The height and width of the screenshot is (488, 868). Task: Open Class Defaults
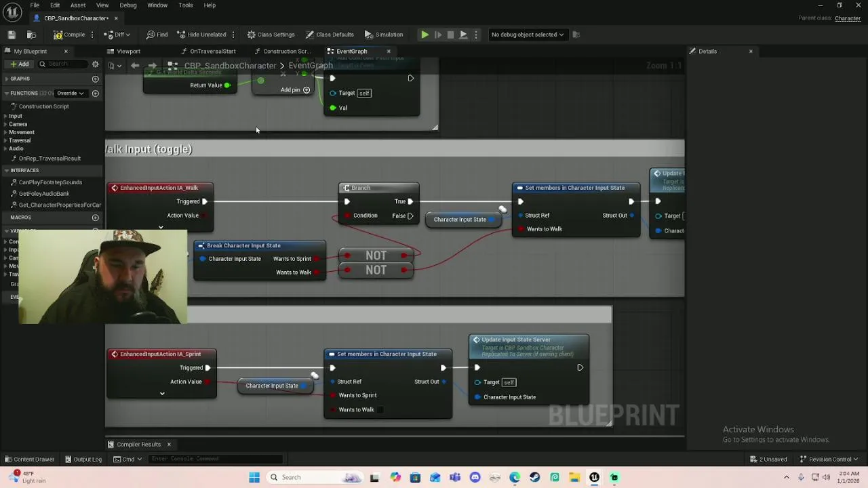330,35
